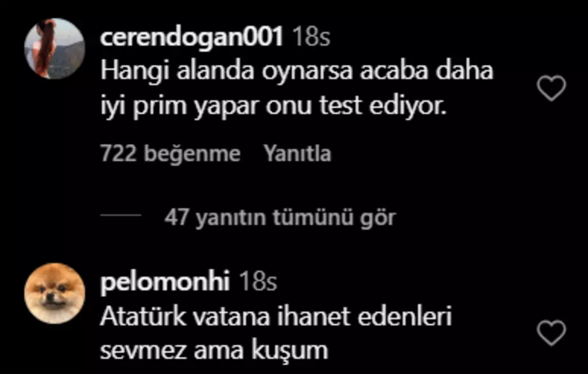Select the line 'Atatürk vatana ihanet edenleri'
Viewport: 588px width, 374px height.
[276, 316]
